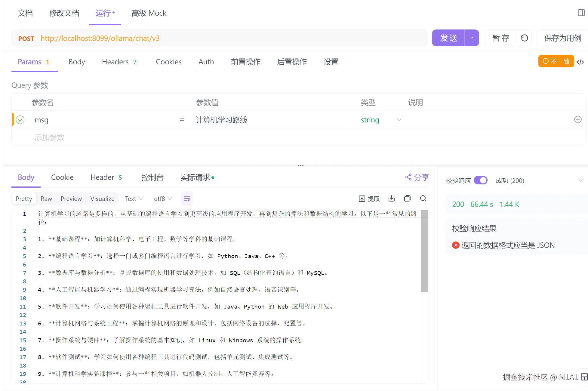Click the 发送 send button
This screenshot has height=391, width=588.
tap(448, 38)
